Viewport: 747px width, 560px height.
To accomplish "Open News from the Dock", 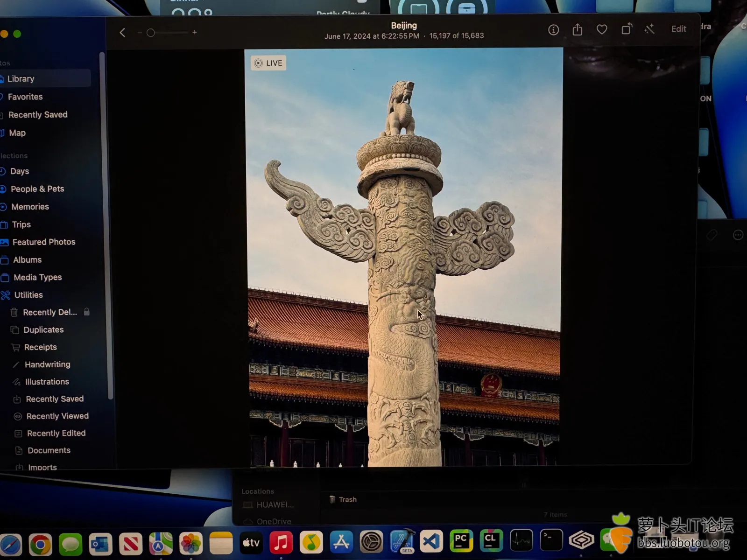I will pyautogui.click(x=131, y=544).
